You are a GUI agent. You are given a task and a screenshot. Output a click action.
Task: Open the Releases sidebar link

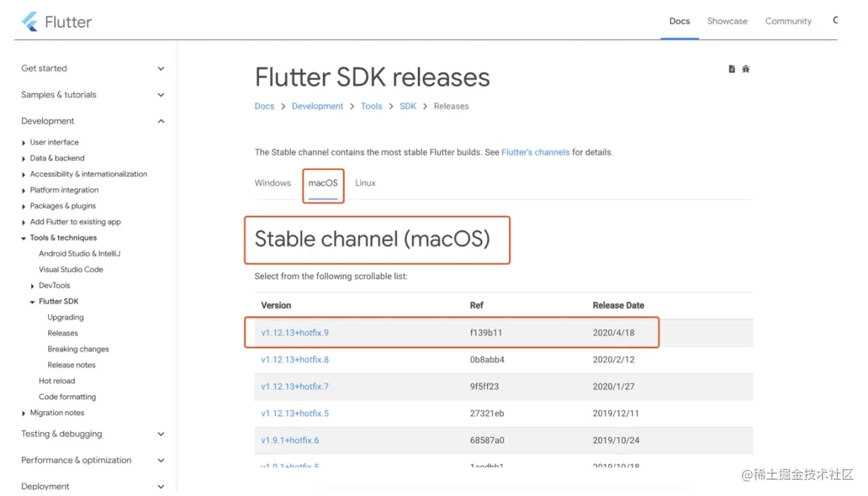click(x=63, y=333)
